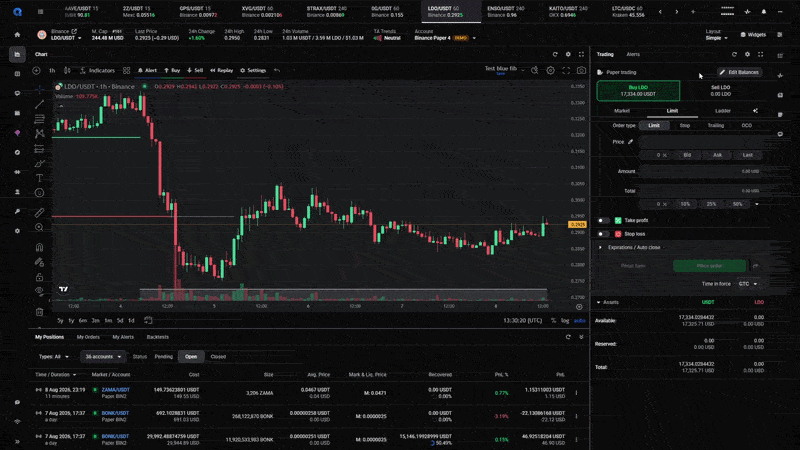
Task: Open Indicators in chart toolbar
Action: pos(97,70)
